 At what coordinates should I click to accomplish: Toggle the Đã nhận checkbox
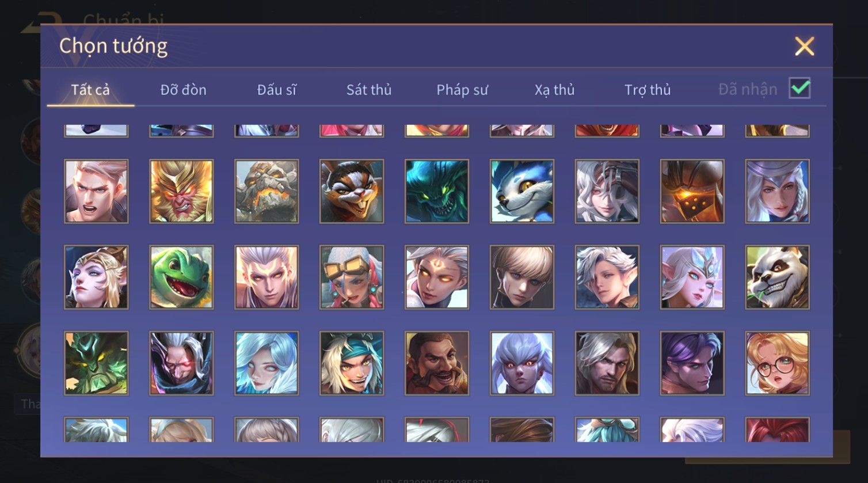point(800,89)
